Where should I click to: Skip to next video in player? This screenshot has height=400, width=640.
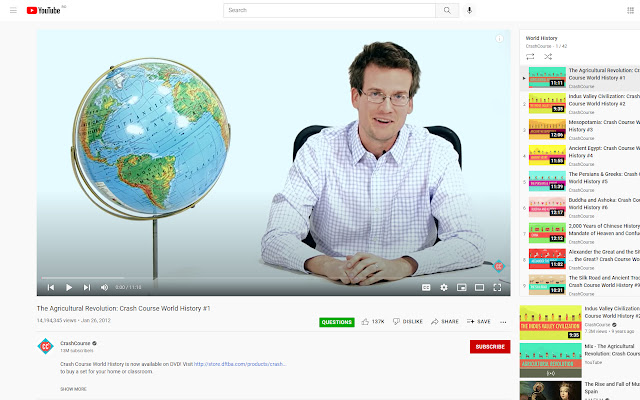[87, 287]
